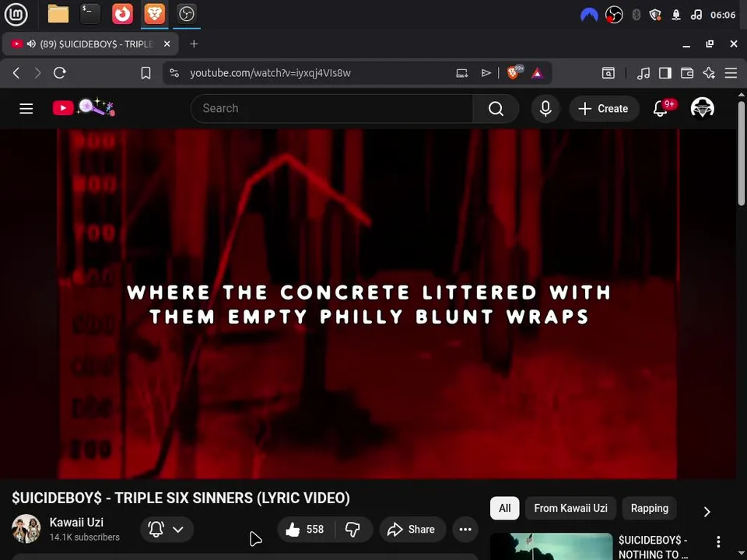
Task: Open the Brave main hamburger menu
Action: point(731,73)
